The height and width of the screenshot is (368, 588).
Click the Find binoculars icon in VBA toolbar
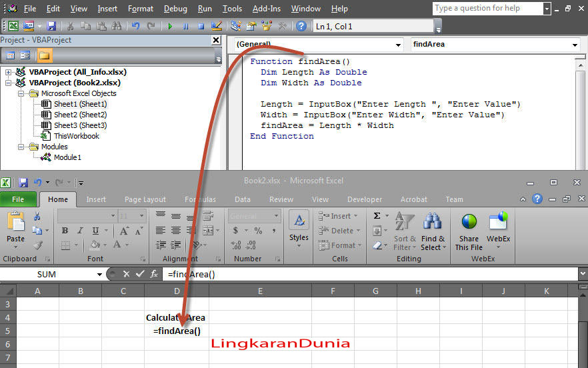[117, 26]
